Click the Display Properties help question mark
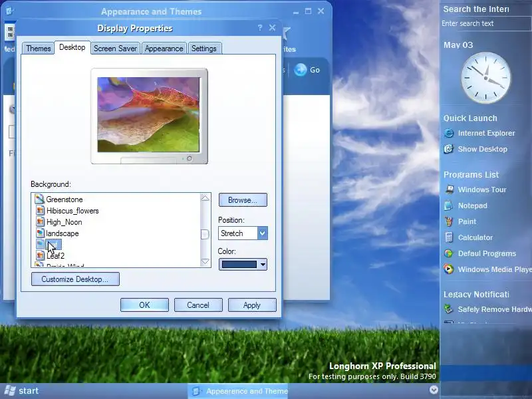 point(260,28)
